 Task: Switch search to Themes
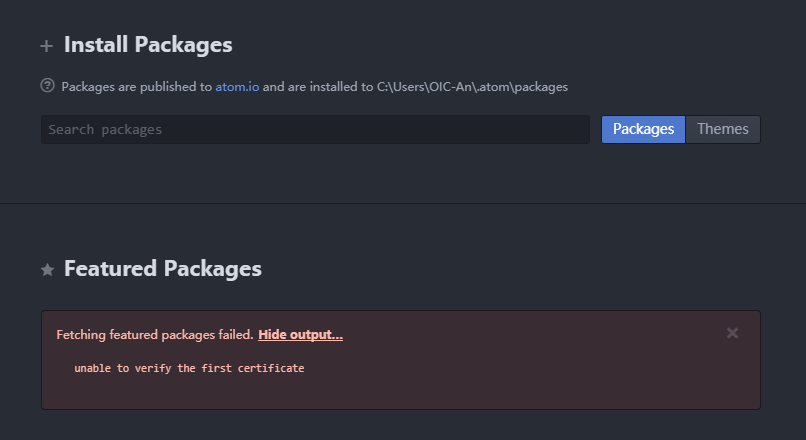(723, 129)
